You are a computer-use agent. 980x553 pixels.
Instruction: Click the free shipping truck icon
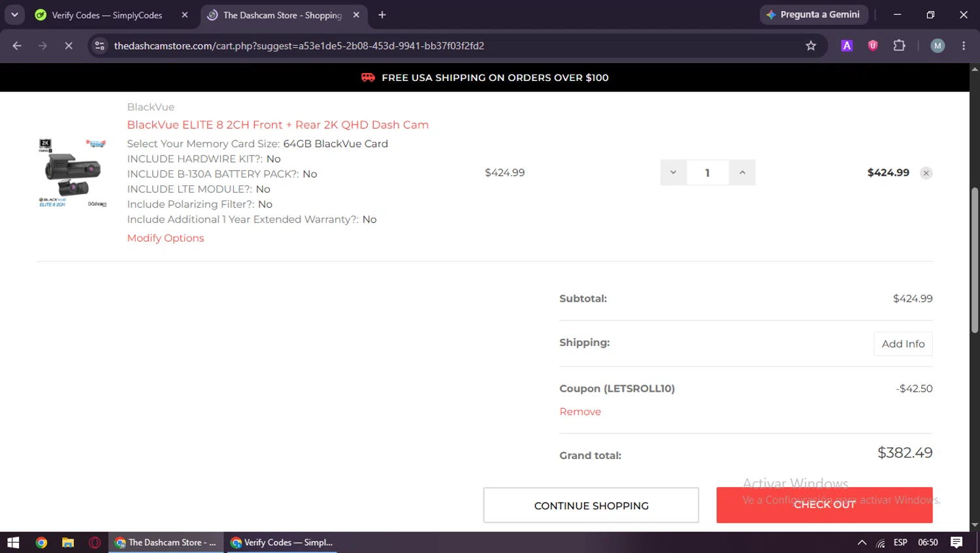click(x=368, y=77)
